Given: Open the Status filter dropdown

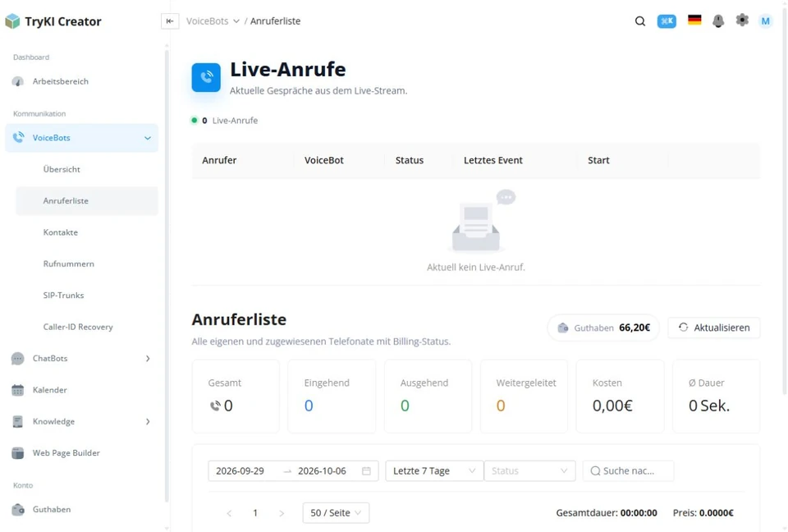Looking at the screenshot, I should coord(529,471).
